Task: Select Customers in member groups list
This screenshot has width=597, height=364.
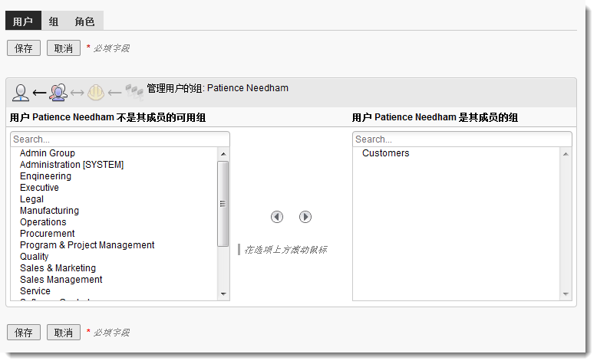Action: pyautogui.click(x=386, y=153)
